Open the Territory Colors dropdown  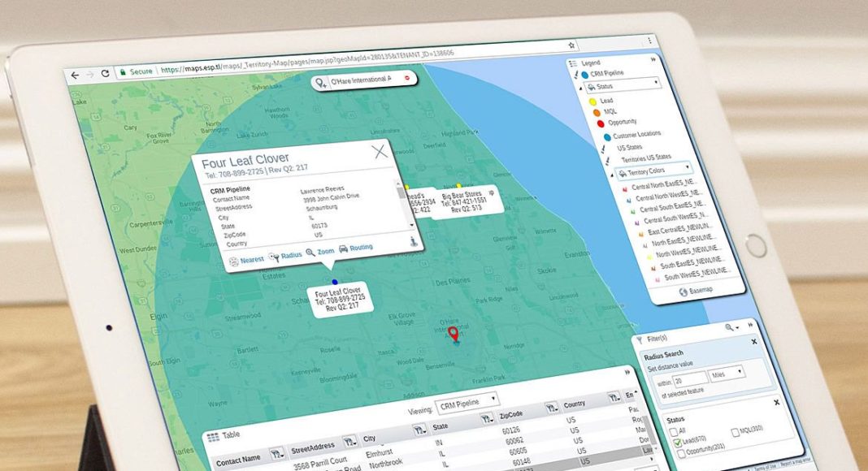click(x=654, y=171)
